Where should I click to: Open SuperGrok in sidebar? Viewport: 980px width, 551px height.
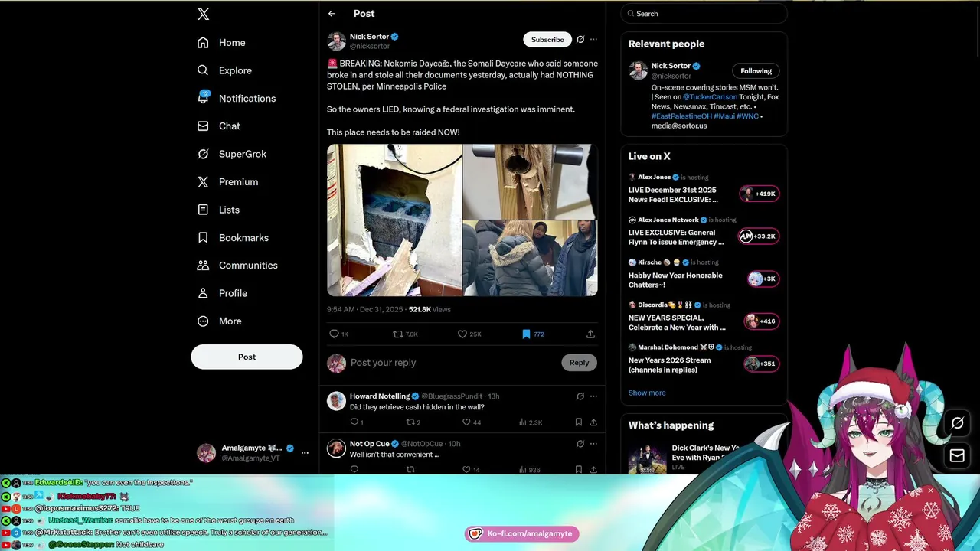click(x=232, y=154)
